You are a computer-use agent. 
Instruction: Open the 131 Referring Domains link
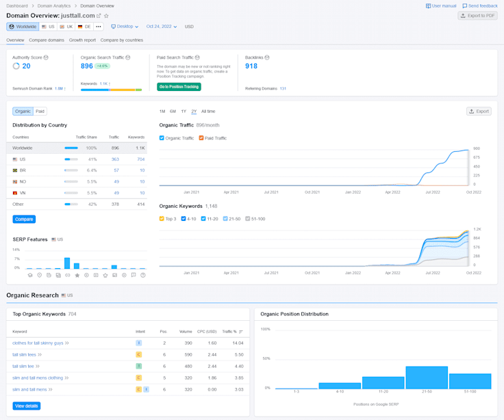[283, 89]
